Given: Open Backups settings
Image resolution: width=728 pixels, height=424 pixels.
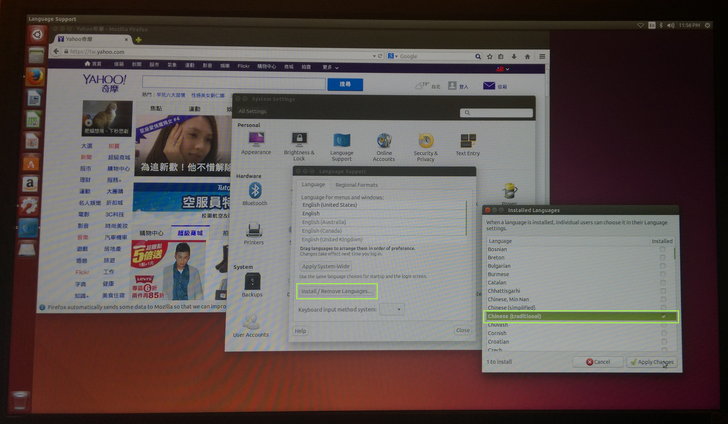Looking at the screenshot, I should point(252,285).
